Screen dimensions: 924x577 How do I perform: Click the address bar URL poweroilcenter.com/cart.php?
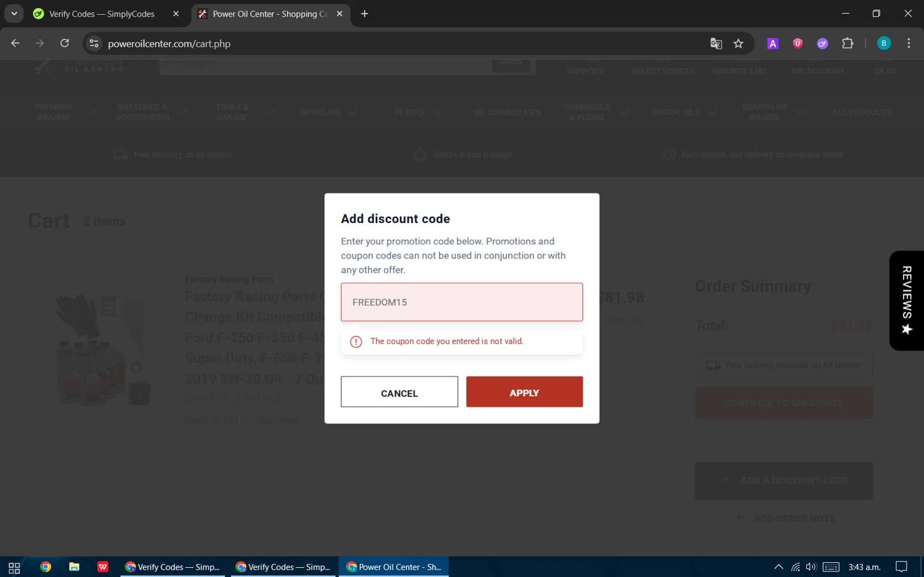pyautogui.click(x=169, y=44)
